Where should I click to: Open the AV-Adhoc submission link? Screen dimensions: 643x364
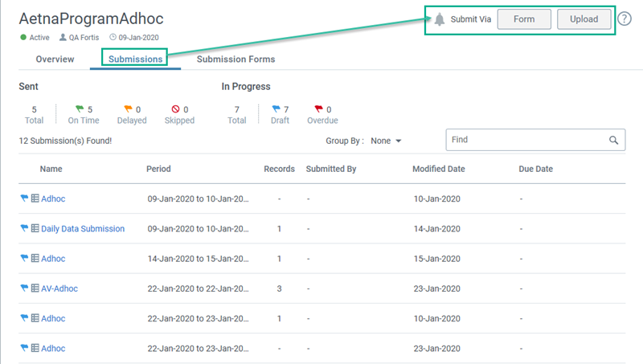pyautogui.click(x=59, y=288)
